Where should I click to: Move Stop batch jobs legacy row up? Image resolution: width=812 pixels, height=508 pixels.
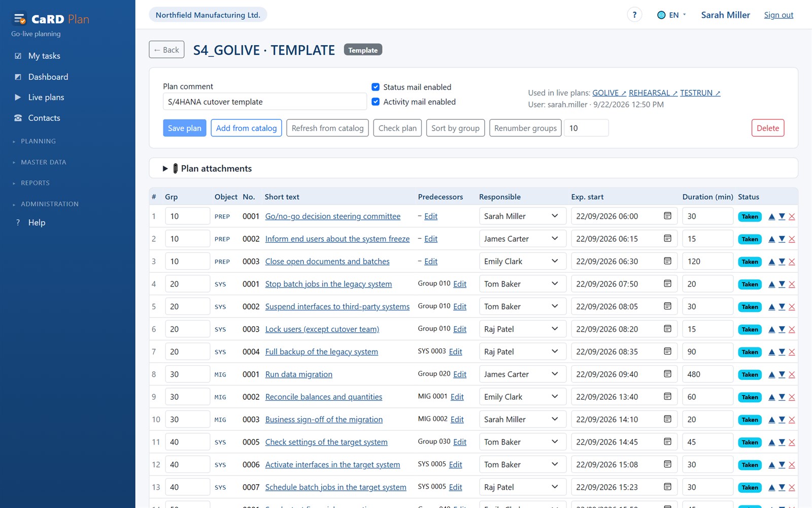[x=771, y=284]
